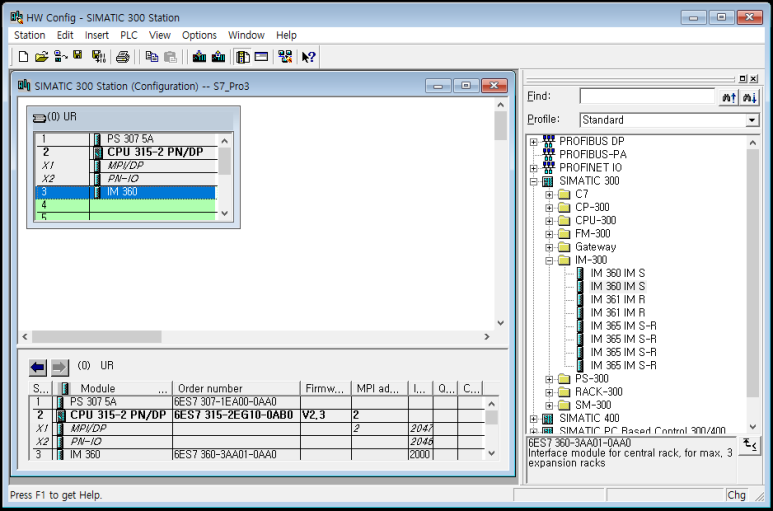Screen dimensions: 773x511
Task: Search upward with the Find up binoculars
Action: [x=729, y=97]
